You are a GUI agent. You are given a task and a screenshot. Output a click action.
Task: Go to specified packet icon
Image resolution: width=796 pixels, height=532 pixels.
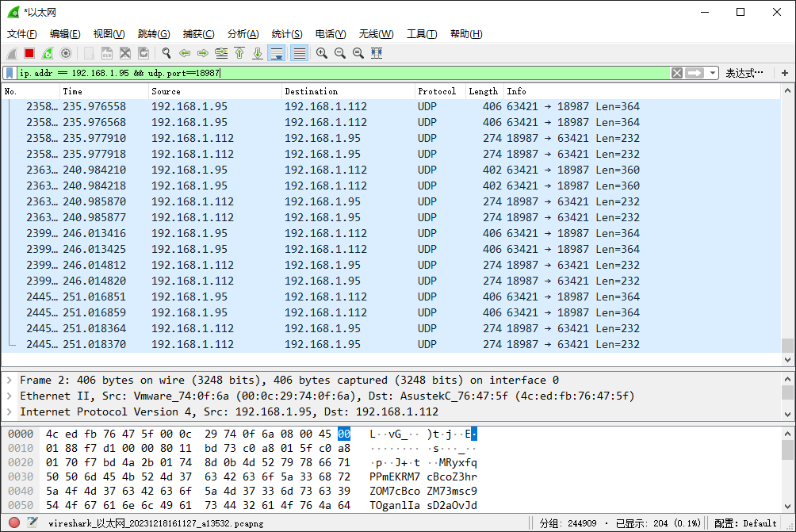tap(221, 53)
